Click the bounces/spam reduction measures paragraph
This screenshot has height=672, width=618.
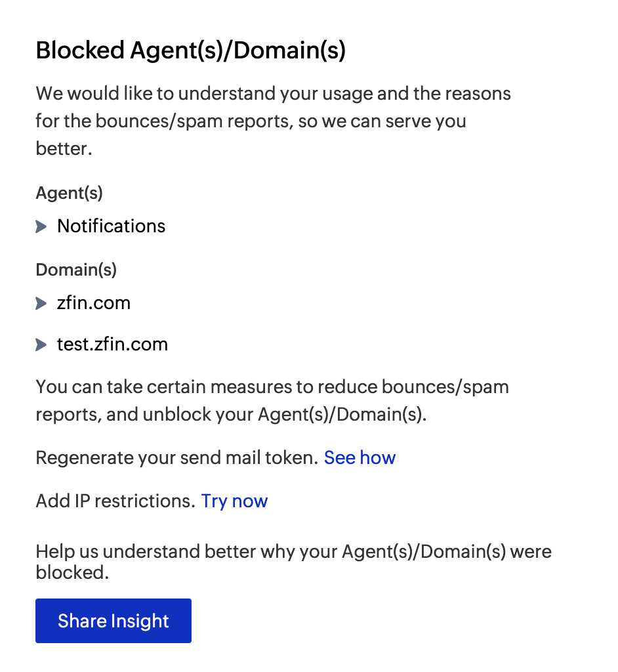pyautogui.click(x=272, y=400)
